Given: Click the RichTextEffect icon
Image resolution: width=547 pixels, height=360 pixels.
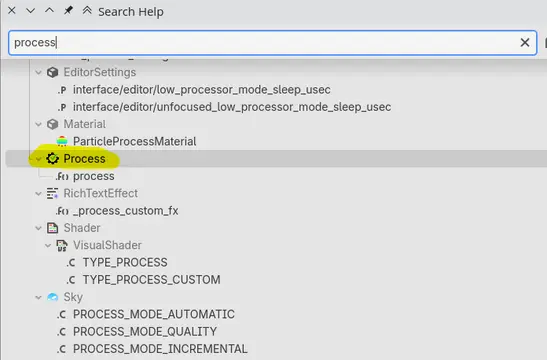Looking at the screenshot, I should [x=53, y=193].
